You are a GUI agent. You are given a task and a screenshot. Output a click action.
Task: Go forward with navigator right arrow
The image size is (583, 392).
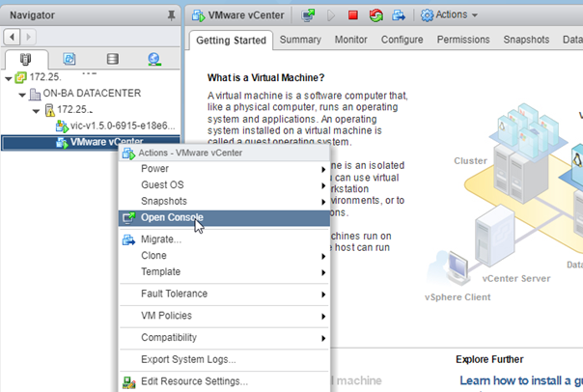point(28,37)
